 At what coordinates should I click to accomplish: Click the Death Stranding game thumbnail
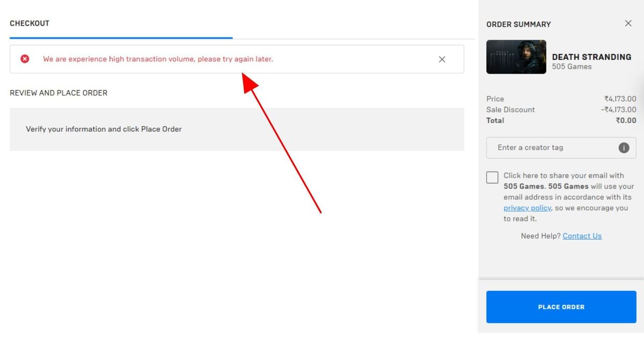tap(516, 56)
